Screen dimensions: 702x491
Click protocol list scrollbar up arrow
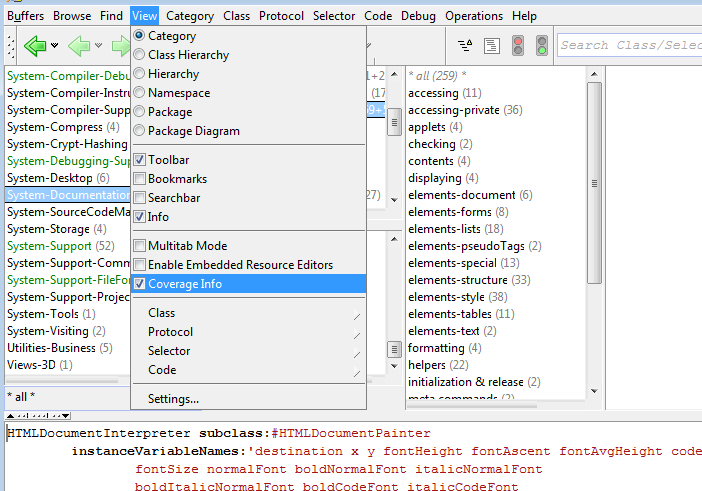click(x=594, y=74)
